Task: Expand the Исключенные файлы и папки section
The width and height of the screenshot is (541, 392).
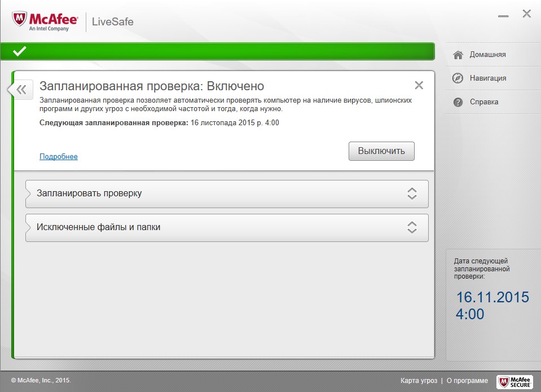Action: tap(227, 228)
